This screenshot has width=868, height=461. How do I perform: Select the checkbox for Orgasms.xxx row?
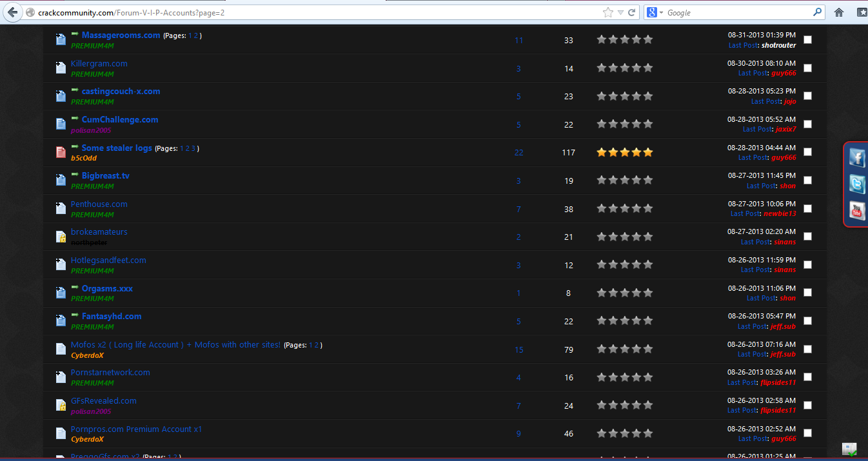click(807, 293)
